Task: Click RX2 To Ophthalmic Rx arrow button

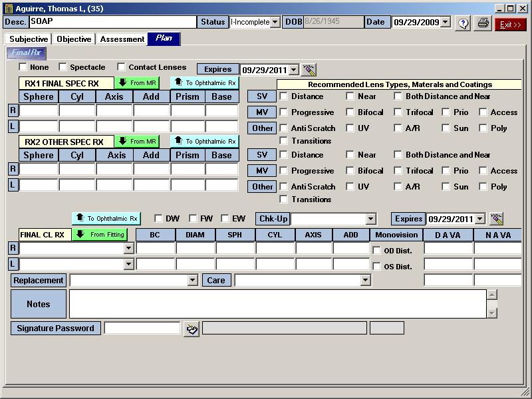Action: click(x=205, y=141)
